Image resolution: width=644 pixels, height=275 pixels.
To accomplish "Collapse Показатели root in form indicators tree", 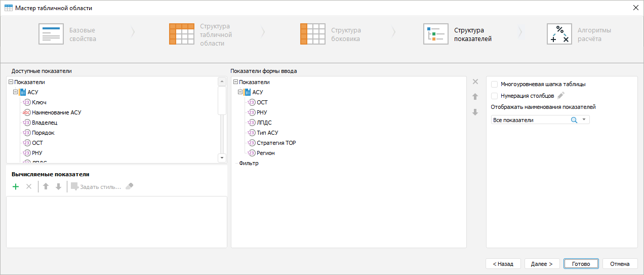I will coord(235,82).
